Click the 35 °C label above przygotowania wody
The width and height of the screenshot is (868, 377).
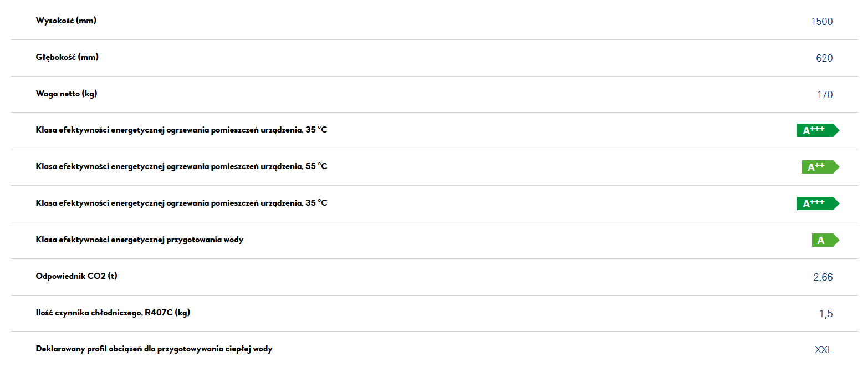coord(181,203)
